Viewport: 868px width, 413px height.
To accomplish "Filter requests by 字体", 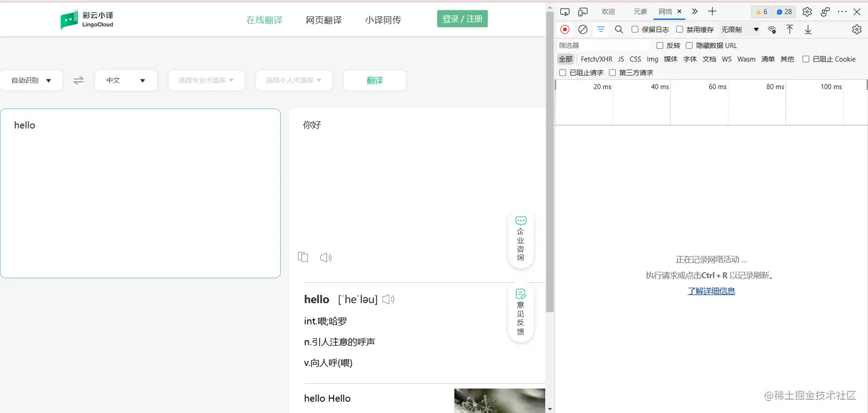I will tap(690, 59).
